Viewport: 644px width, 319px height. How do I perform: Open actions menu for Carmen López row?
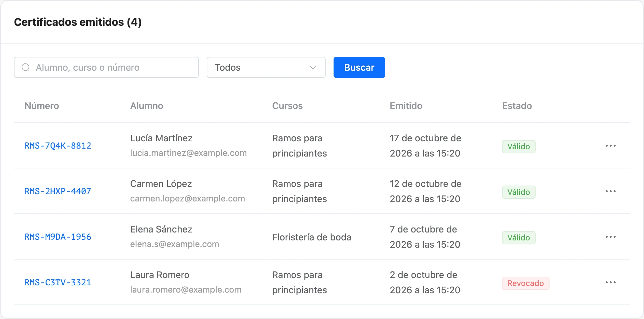[x=610, y=191]
